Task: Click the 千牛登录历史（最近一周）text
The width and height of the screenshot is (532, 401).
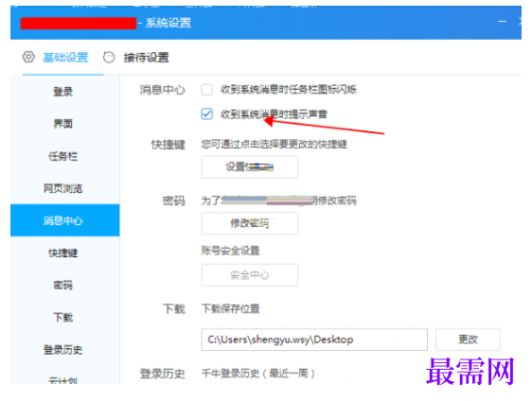Action: [x=258, y=374]
